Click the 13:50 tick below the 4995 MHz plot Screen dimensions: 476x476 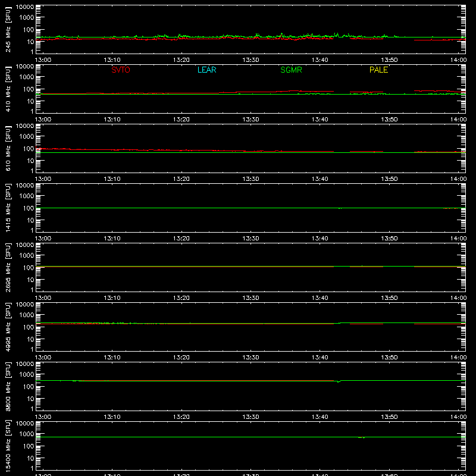click(x=389, y=358)
